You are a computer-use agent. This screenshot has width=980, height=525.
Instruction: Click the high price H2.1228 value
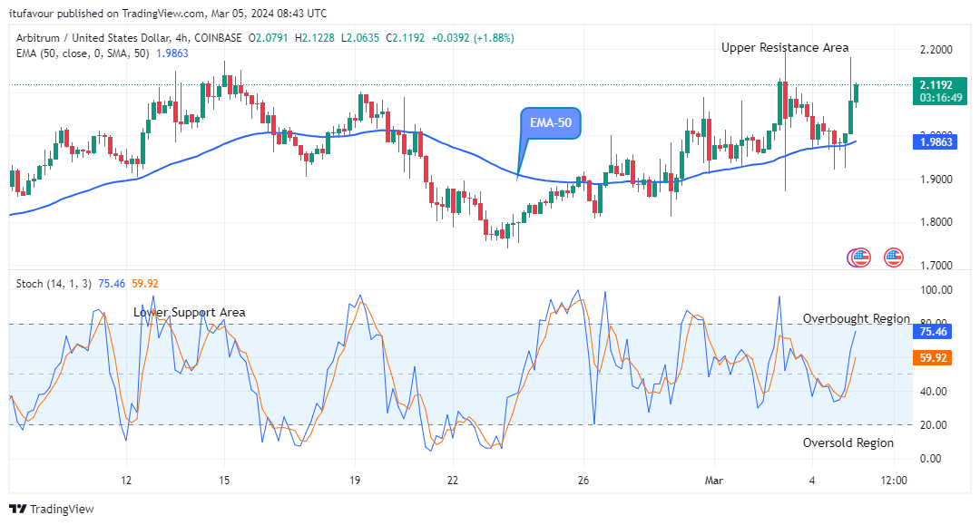pos(314,38)
